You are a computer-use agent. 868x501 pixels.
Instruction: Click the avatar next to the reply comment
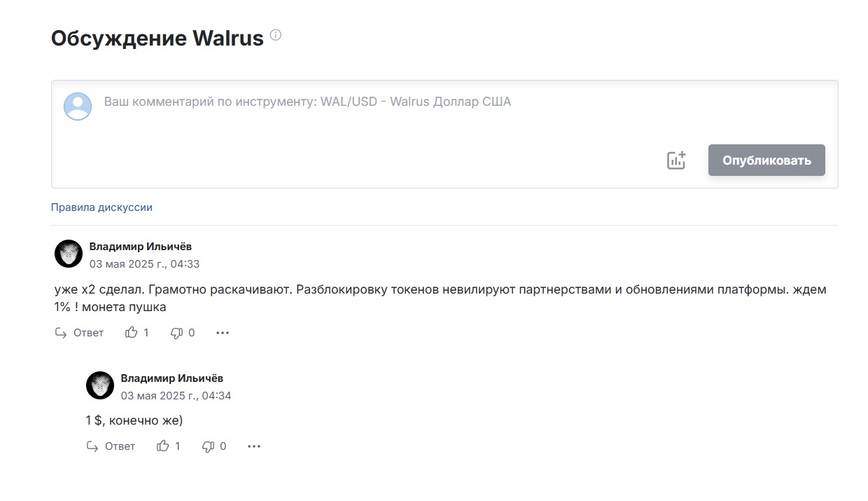[100, 386]
